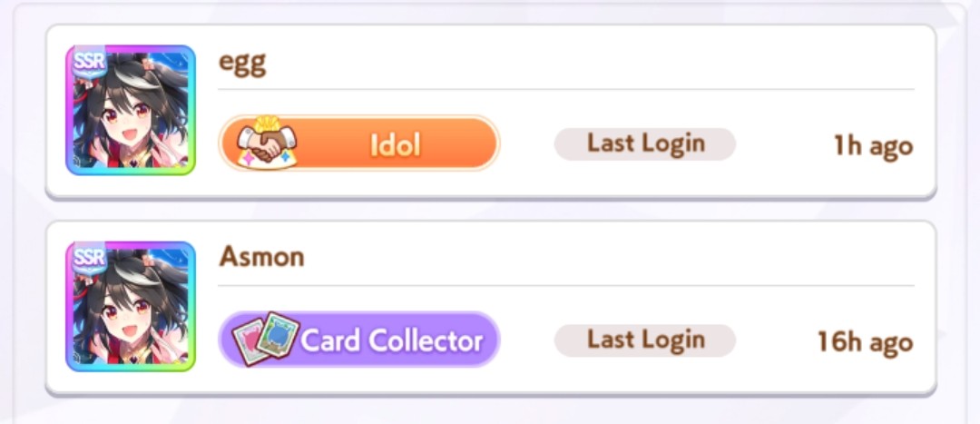The width and height of the screenshot is (980, 424).
Task: Click the 16h ago login time
Action: [866, 342]
